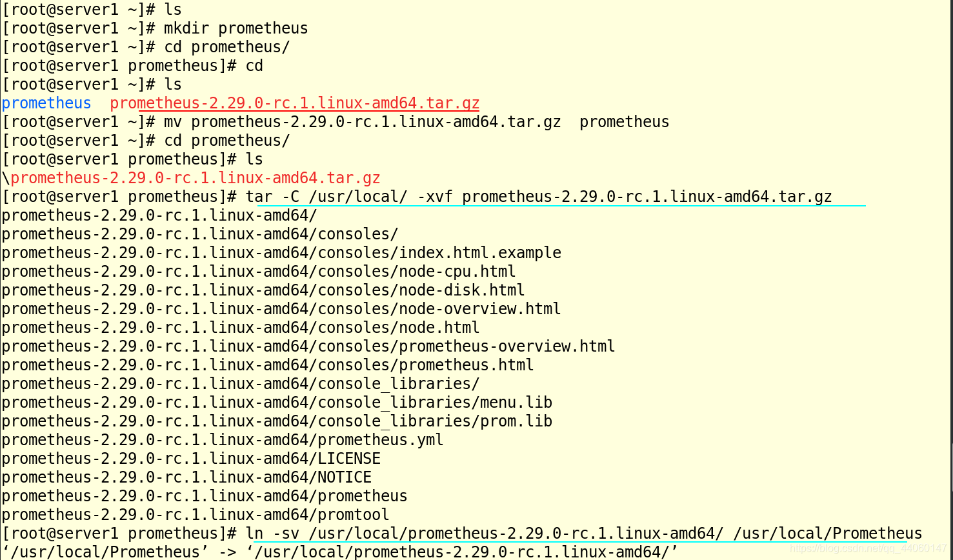
Task: Click the blue 'prometheus' directory name
Action: click(46, 103)
